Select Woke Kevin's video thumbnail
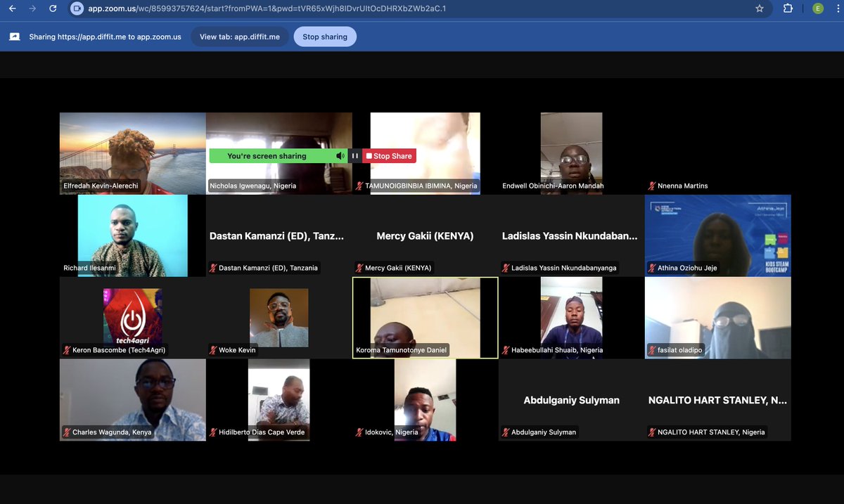This screenshot has height=504, width=844. (x=279, y=318)
